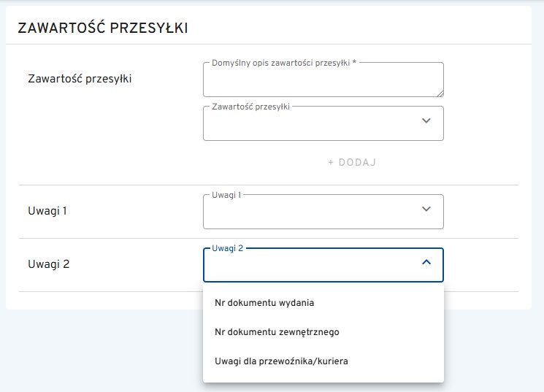Click the ZAWARTOŚĆ PRZESYŁKI section header

tap(102, 28)
